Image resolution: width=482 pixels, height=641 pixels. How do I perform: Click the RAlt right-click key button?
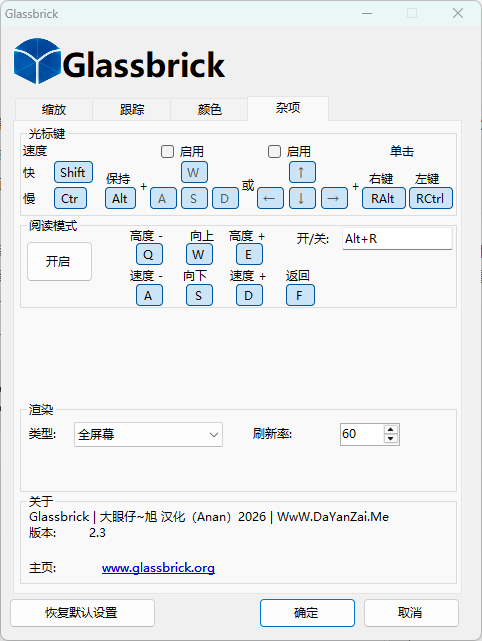[x=383, y=198]
